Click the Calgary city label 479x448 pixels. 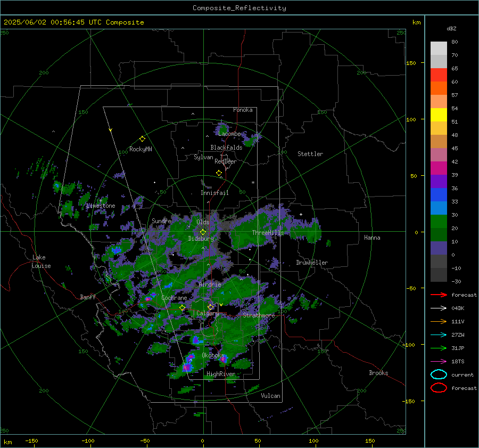[x=208, y=313]
